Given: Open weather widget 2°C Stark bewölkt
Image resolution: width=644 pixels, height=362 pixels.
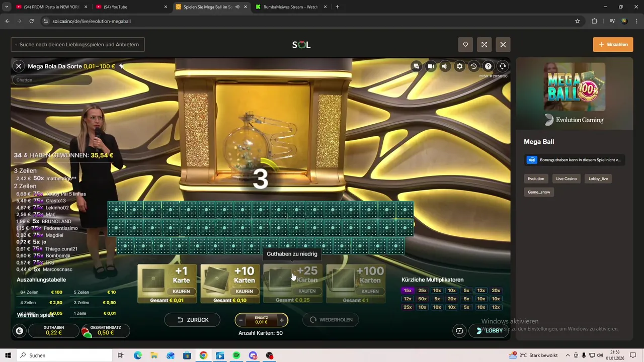Looking at the screenshot, I should coord(533,355).
